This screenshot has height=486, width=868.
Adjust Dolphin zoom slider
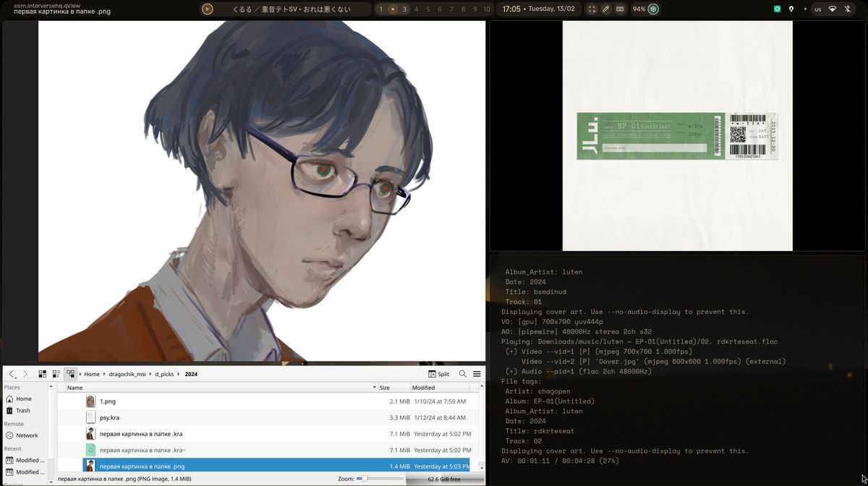pos(380,479)
